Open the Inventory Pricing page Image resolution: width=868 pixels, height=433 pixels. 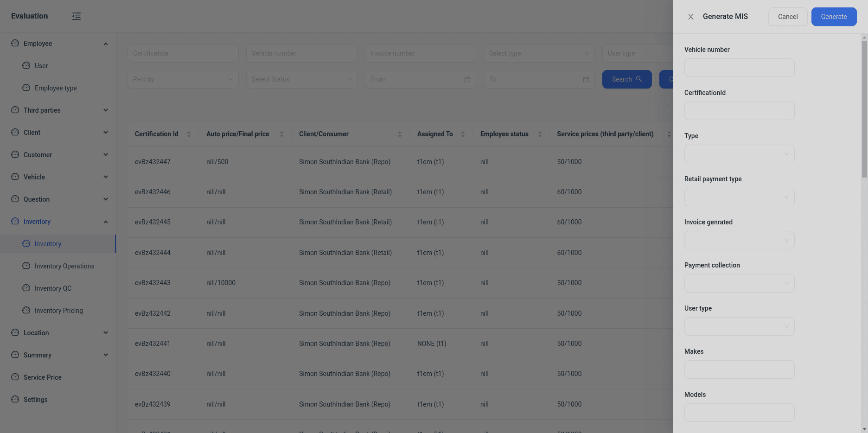[58, 311]
